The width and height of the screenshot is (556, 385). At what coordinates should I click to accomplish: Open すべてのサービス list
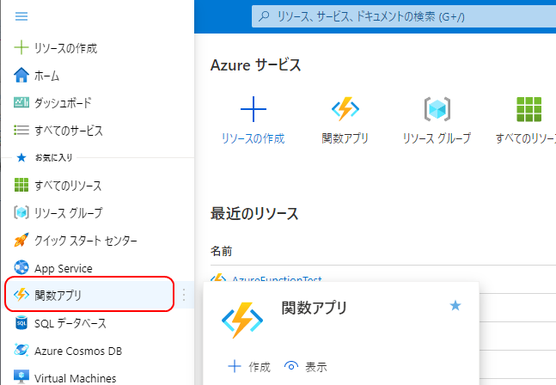[x=58, y=130]
